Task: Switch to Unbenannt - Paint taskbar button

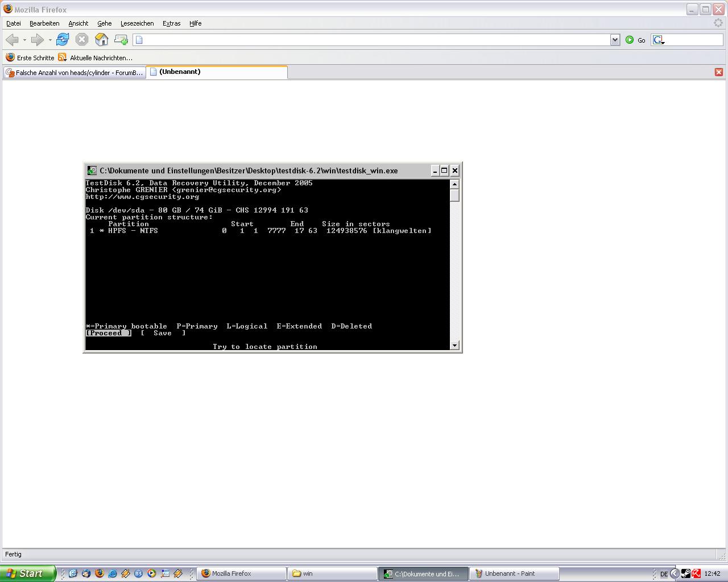Action: 514,573
